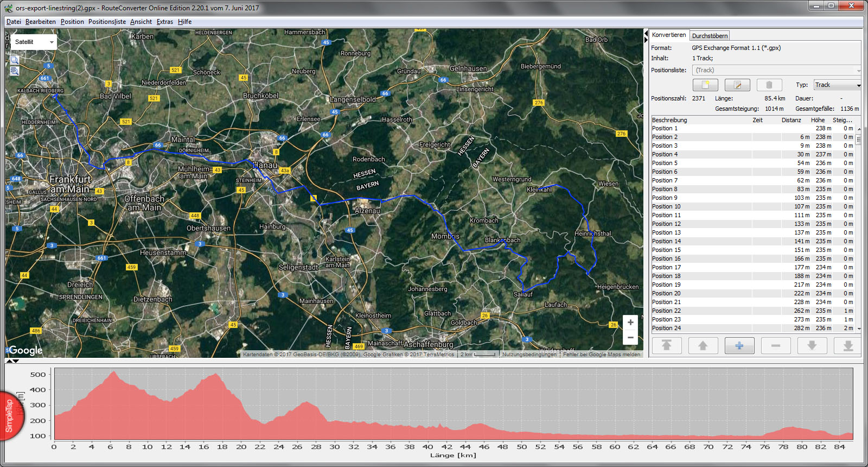
Task: Rename the position list with pencil icon
Action: [737, 85]
